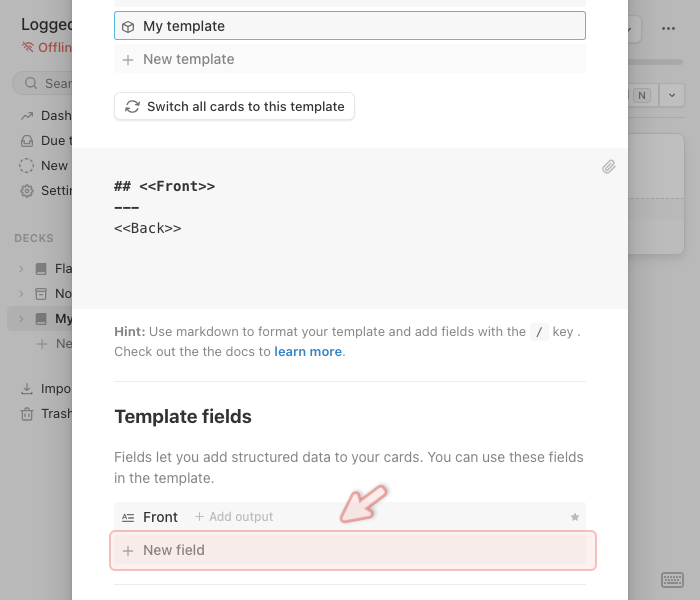The width and height of the screenshot is (700, 600).
Task: Expand the highlighted My deck chevron
Action: (21, 319)
